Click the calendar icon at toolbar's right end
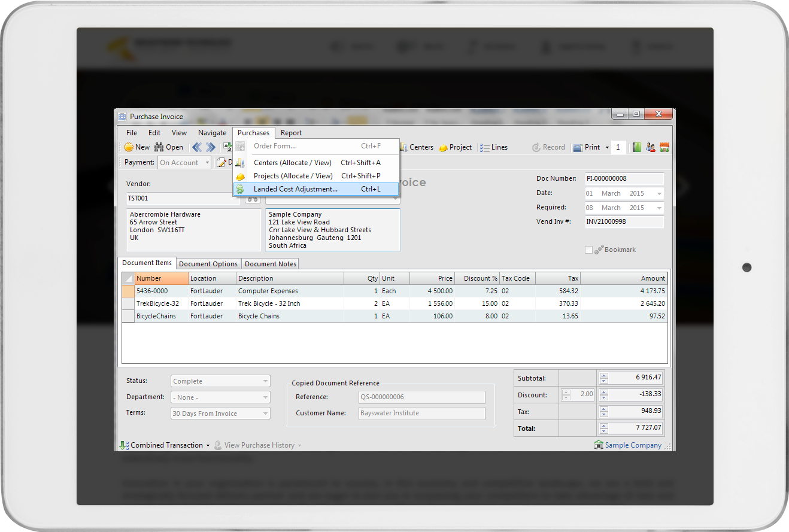789x532 pixels. pyautogui.click(x=664, y=147)
